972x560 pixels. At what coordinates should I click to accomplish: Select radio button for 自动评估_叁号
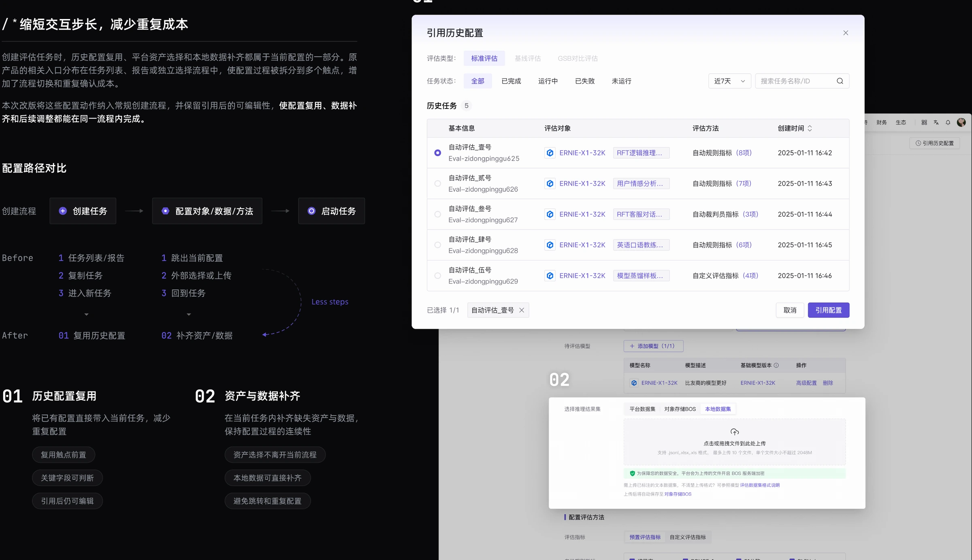coord(438,214)
